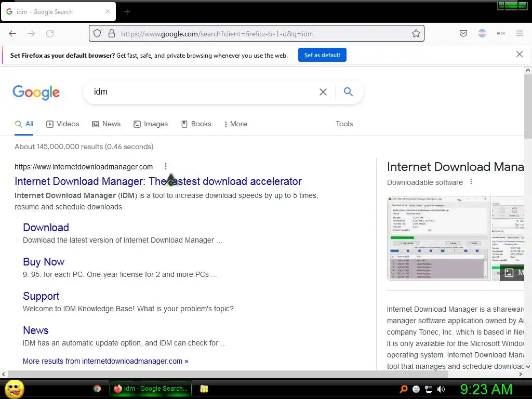Go back with the browser back arrow

tap(12, 34)
